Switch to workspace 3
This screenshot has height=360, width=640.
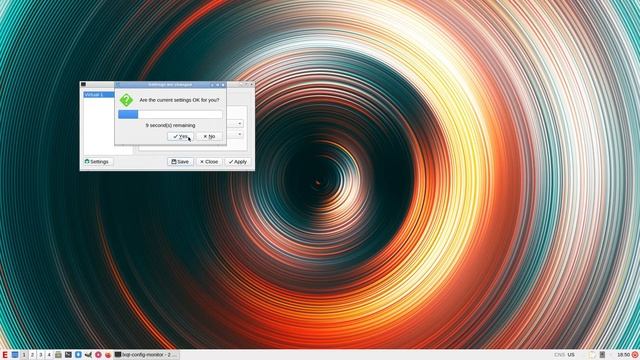tap(40, 355)
